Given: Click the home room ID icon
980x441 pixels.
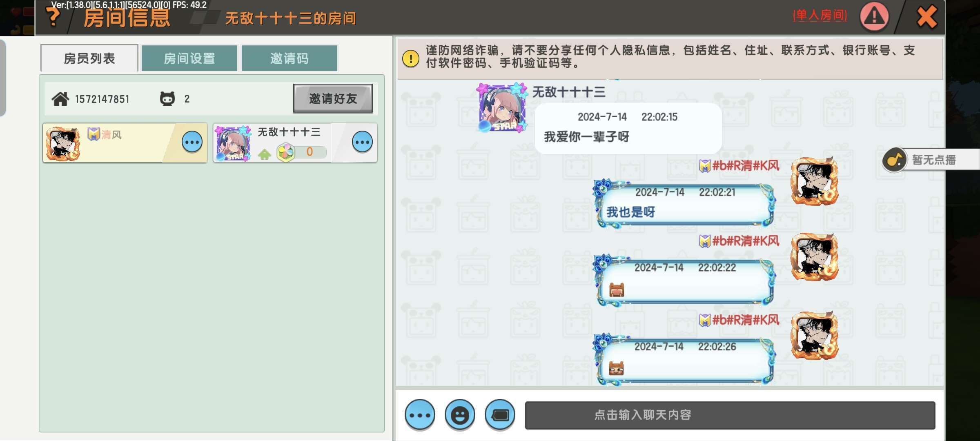Looking at the screenshot, I should click(60, 99).
